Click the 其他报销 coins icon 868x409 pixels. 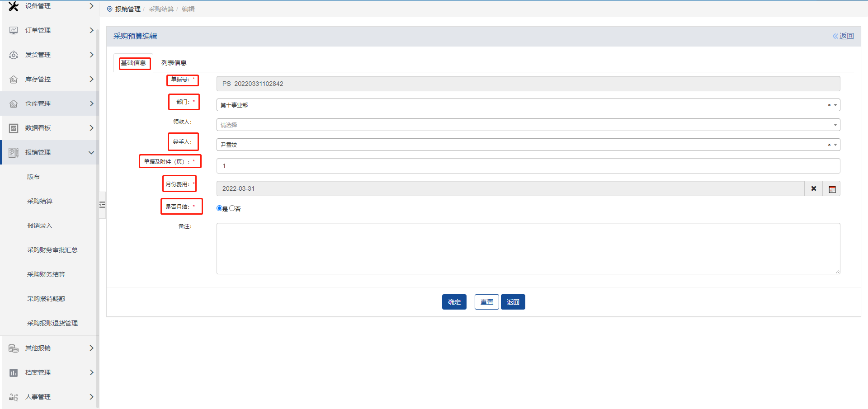(14, 348)
